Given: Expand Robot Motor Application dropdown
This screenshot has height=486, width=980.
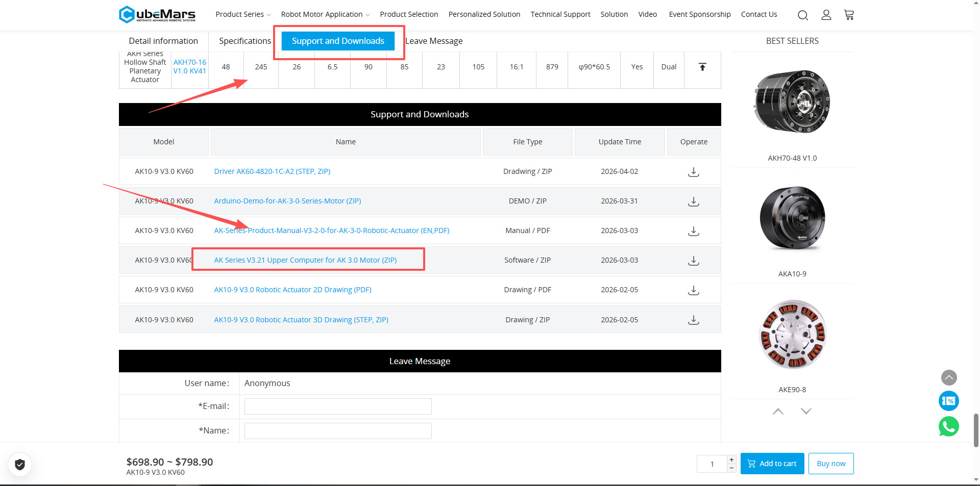Looking at the screenshot, I should 325,14.
